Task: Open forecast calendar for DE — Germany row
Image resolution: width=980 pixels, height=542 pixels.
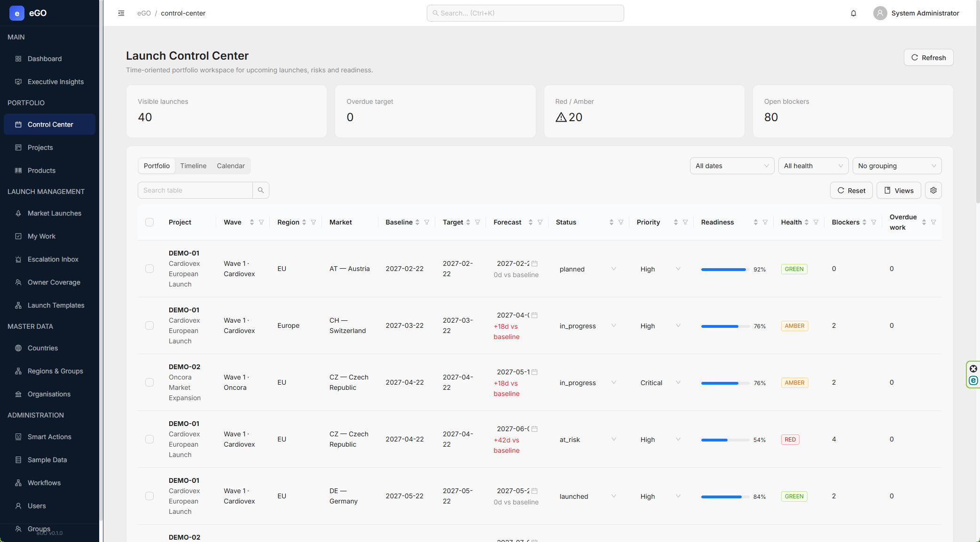Action: (534, 491)
